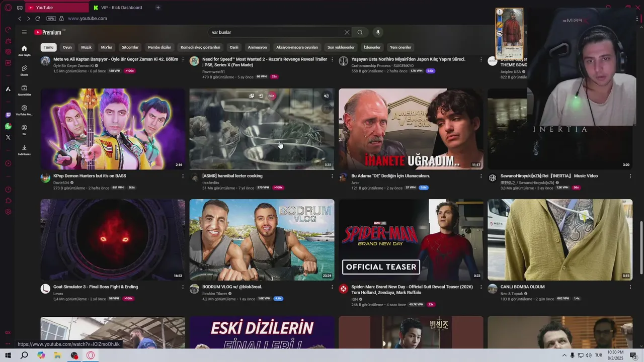Screen dimensions: 644x362
Task: Show hidden system tray icons
Action: coord(564,355)
